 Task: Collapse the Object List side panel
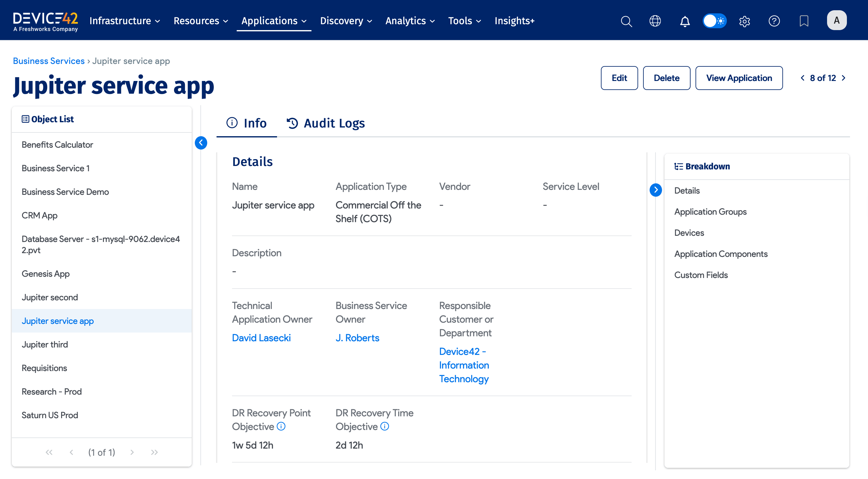pyautogui.click(x=201, y=143)
